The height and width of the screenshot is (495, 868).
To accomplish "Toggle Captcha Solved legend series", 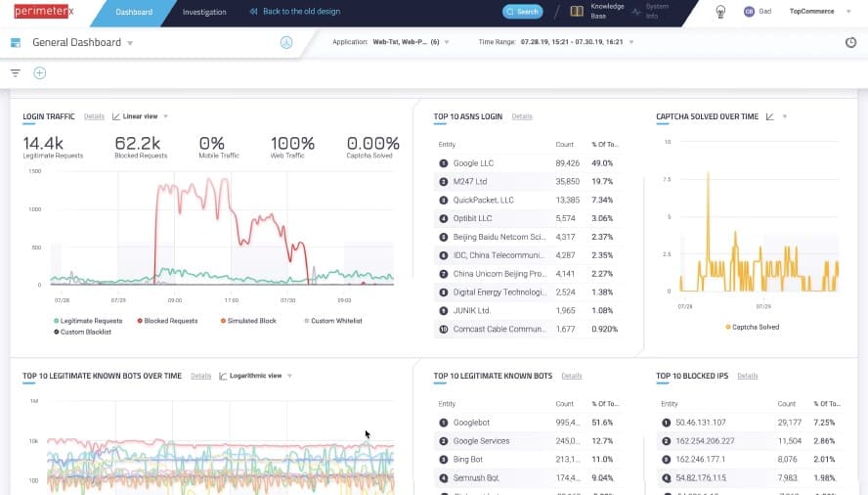I will coord(754,327).
